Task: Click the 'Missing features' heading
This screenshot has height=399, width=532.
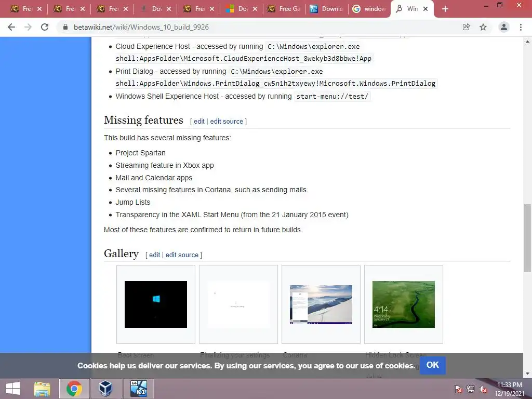Action: 143,120
